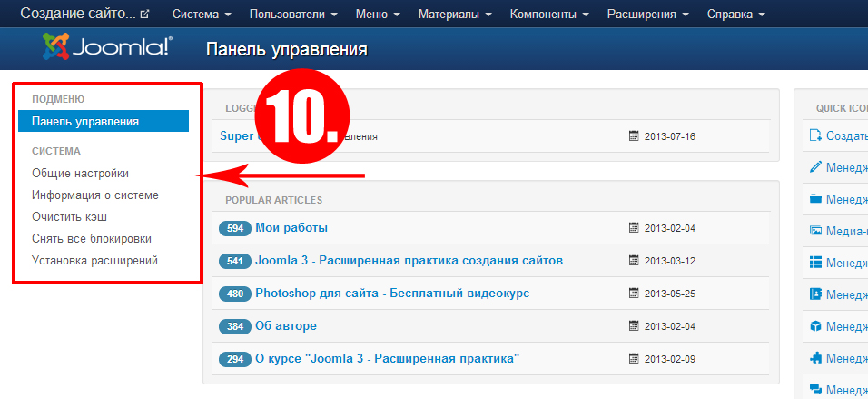Open the Система dropdown menu

point(201,15)
